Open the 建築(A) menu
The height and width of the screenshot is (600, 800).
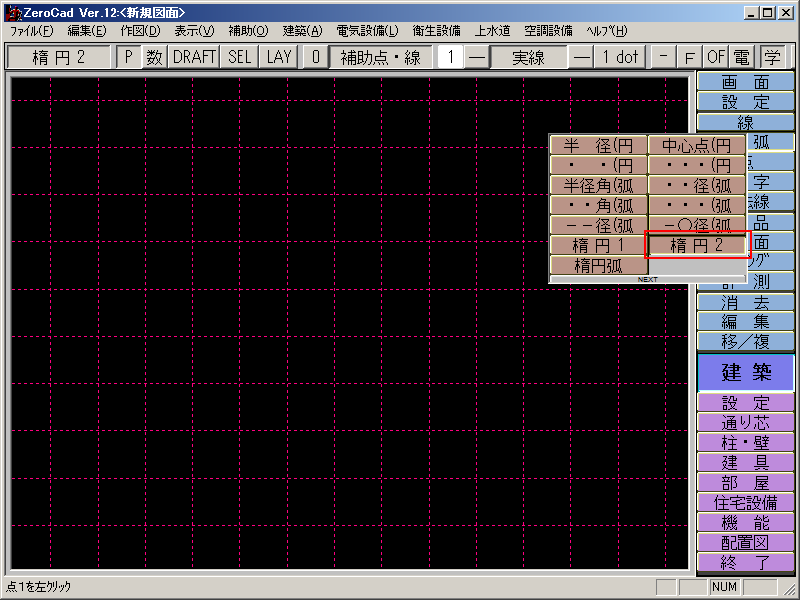click(302, 31)
